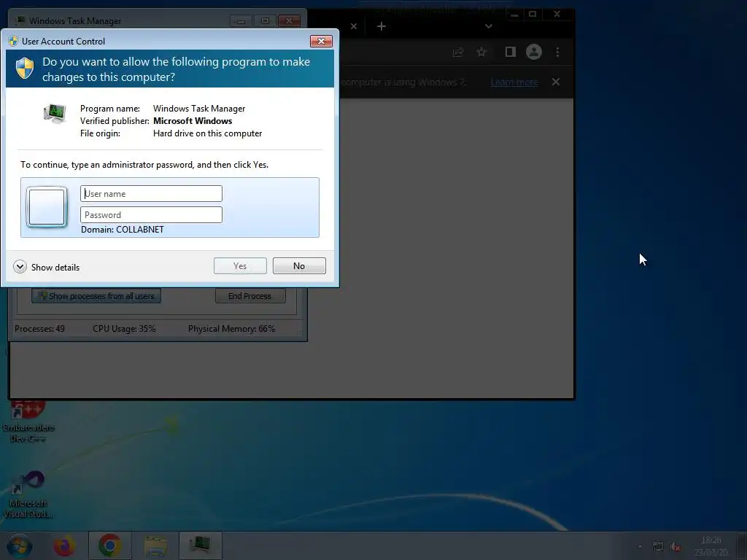Switch to Task Manager in taskbar
The image size is (747, 560).
point(201,545)
